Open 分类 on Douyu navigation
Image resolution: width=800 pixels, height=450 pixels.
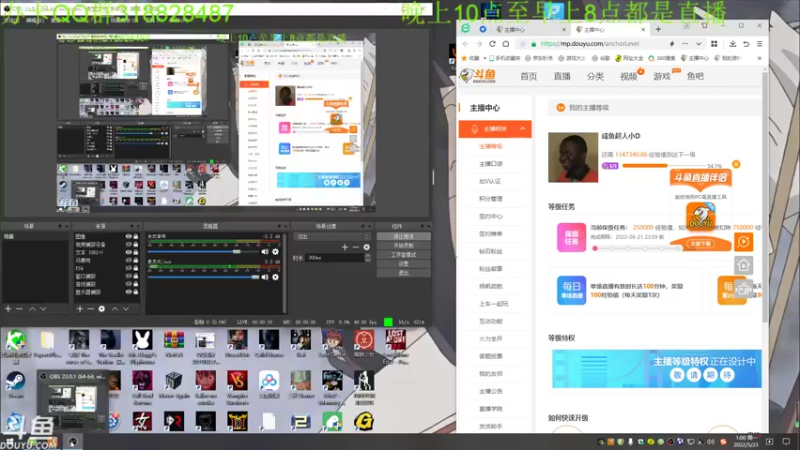[595, 77]
